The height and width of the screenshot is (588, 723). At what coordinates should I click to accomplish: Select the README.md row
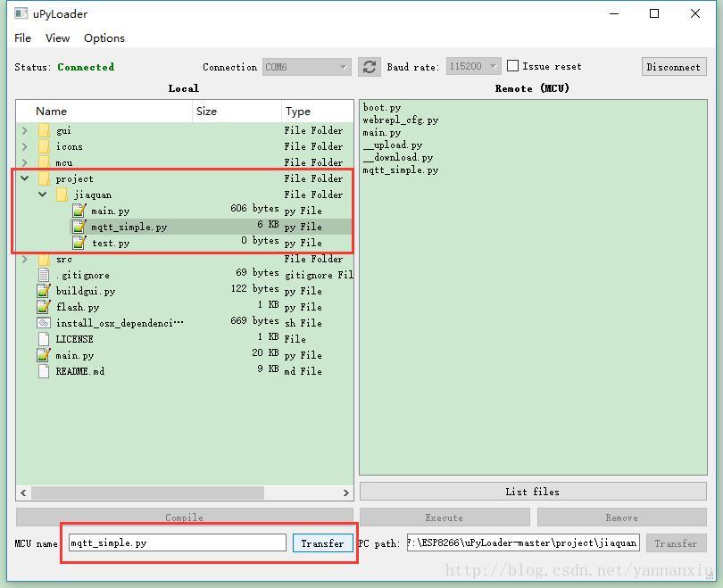click(185, 371)
